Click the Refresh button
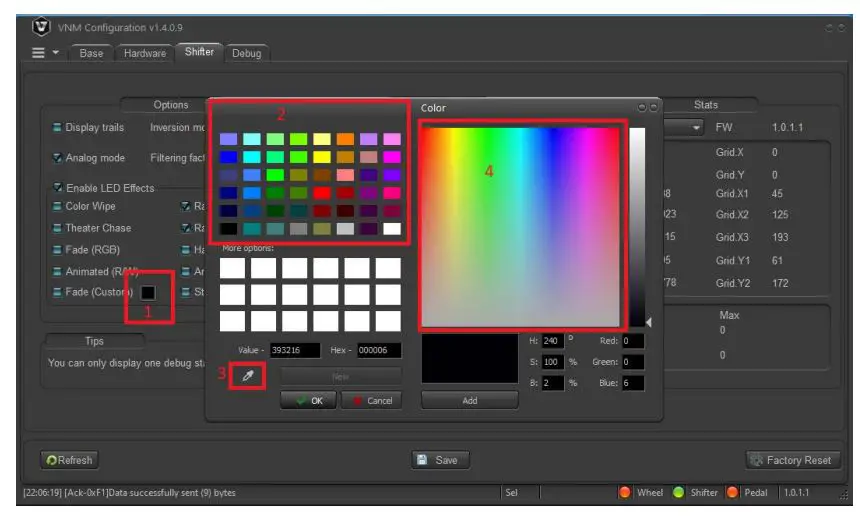 click(x=70, y=460)
